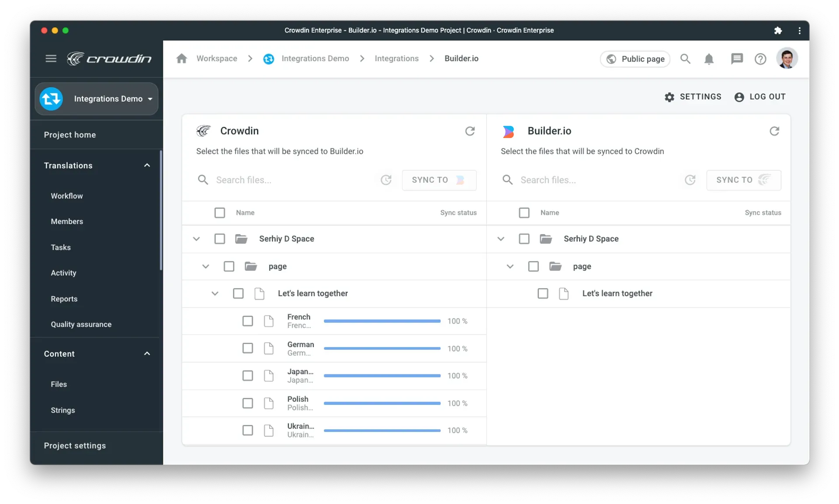This screenshot has width=839, height=504.
Task: Open the hamburger menu in the sidebar header
Action: tap(51, 58)
